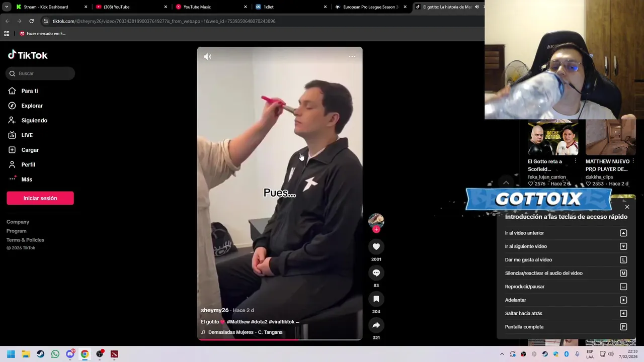Image resolution: width=644 pixels, height=362 pixels.
Task: Open Perfil in sidebar
Action: (28, 164)
